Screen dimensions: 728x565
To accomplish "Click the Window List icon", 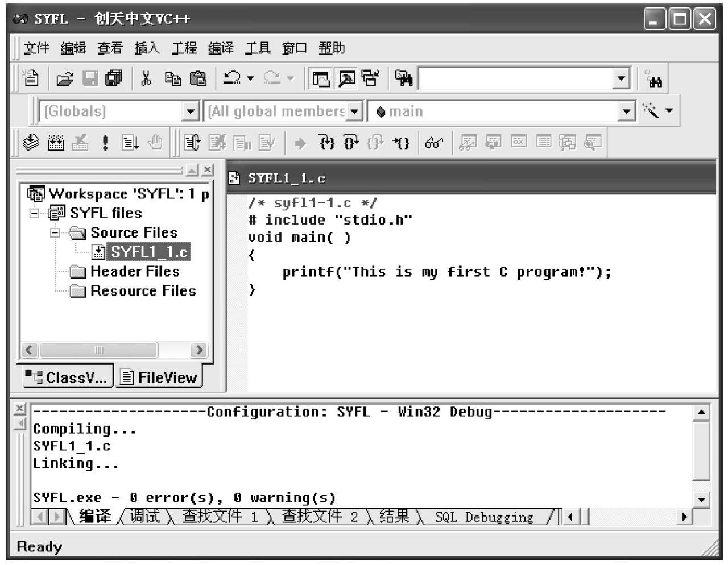I will tap(370, 78).
